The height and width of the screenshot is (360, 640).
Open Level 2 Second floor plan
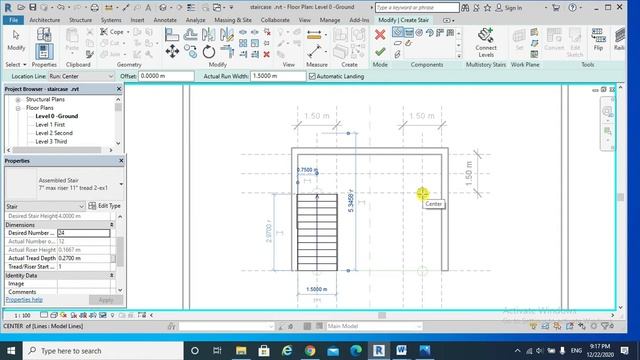(x=54, y=133)
